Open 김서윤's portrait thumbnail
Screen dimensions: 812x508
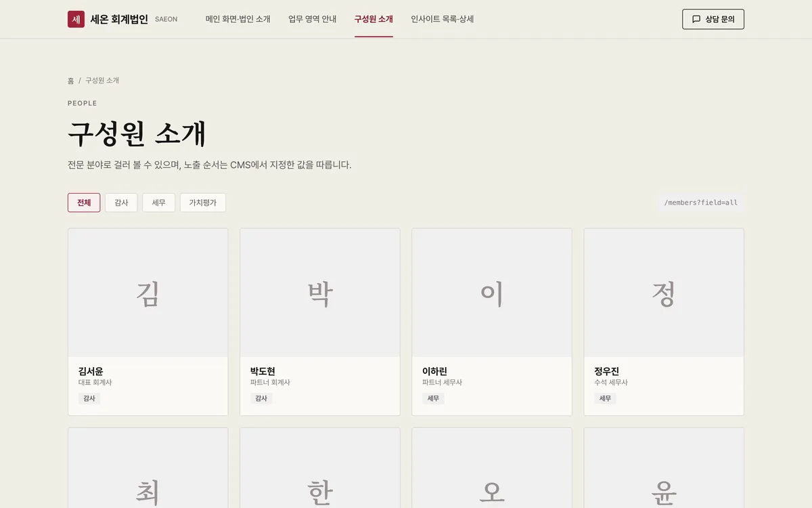148,293
